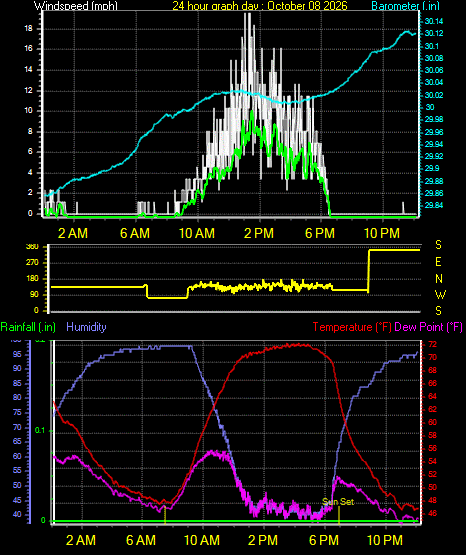Click temperature axis value 66

tap(432, 383)
